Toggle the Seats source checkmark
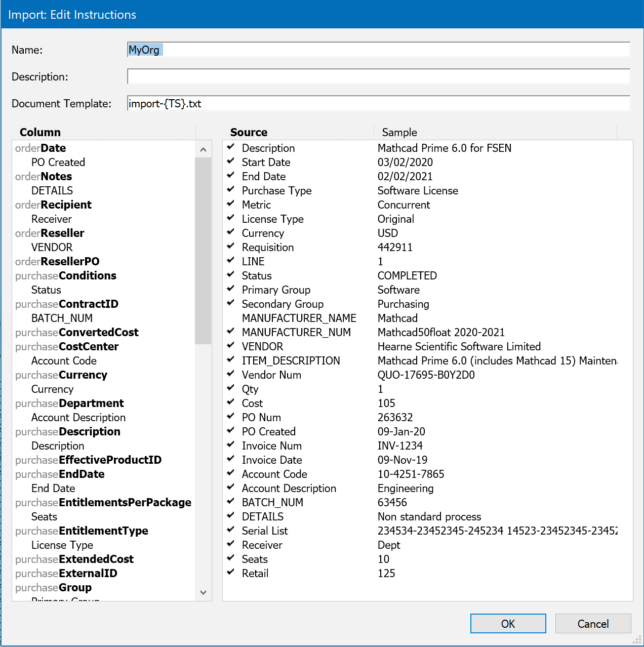Screen dimensions: 644x647 coord(231,559)
